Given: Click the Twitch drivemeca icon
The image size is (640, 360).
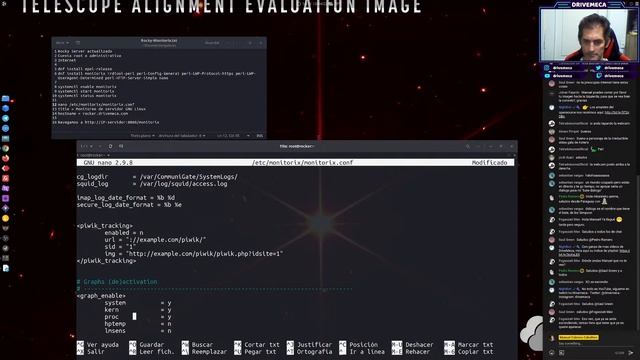Looking at the screenshot, I should click(598, 76).
